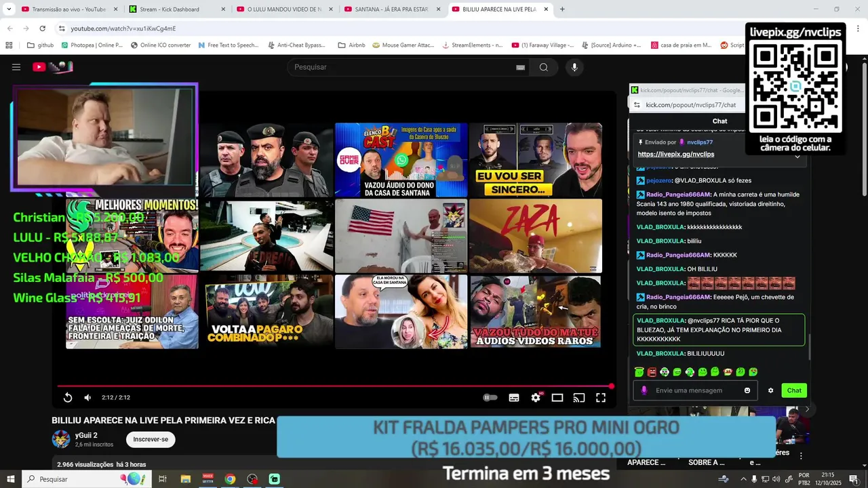
Task: Open Kick chat settings gear
Action: 770,390
